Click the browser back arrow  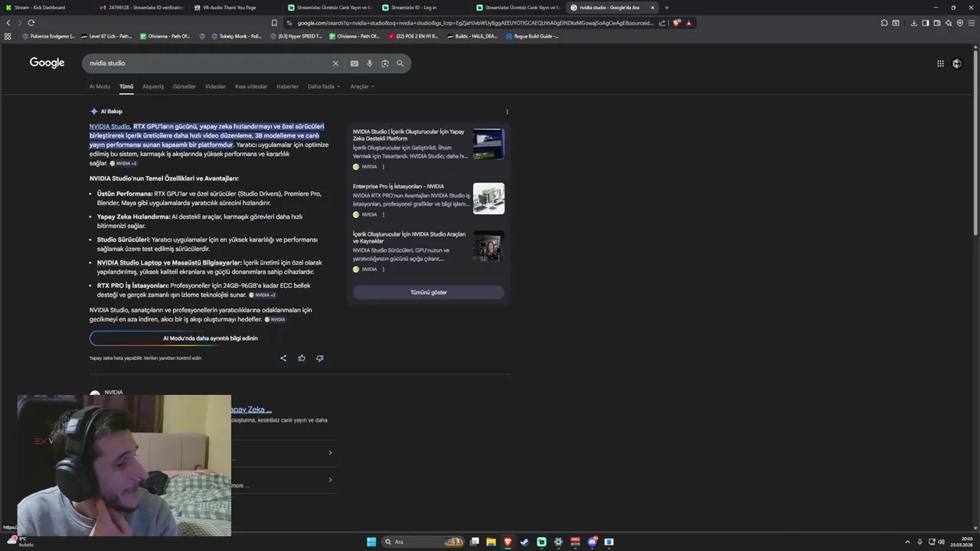(x=8, y=23)
